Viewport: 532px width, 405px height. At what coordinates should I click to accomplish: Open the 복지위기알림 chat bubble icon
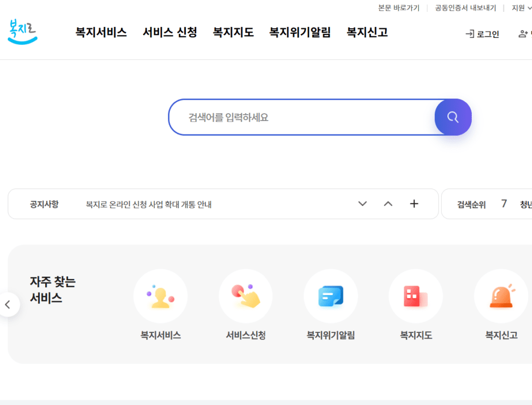pos(331,295)
